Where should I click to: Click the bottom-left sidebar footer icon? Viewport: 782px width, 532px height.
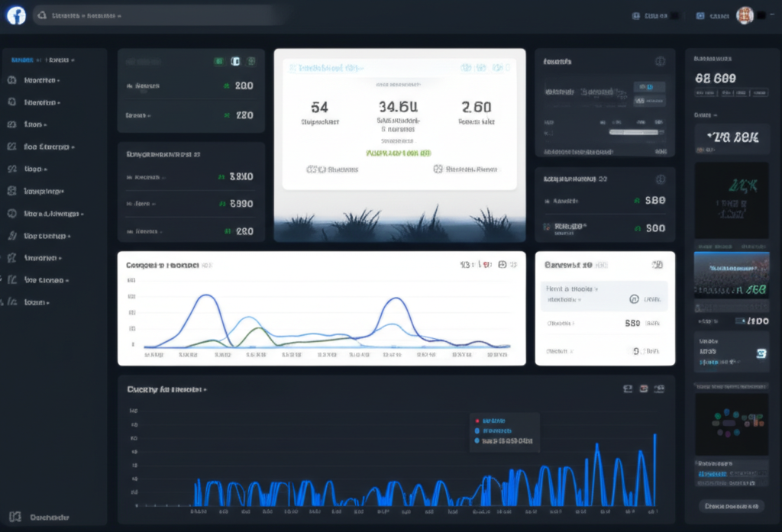pos(13,517)
